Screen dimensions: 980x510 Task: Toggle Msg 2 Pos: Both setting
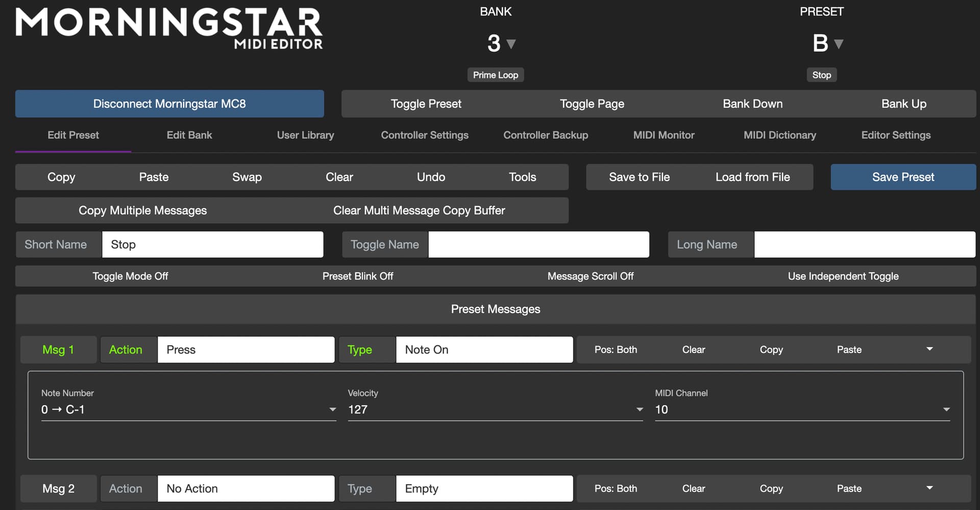[616, 489]
